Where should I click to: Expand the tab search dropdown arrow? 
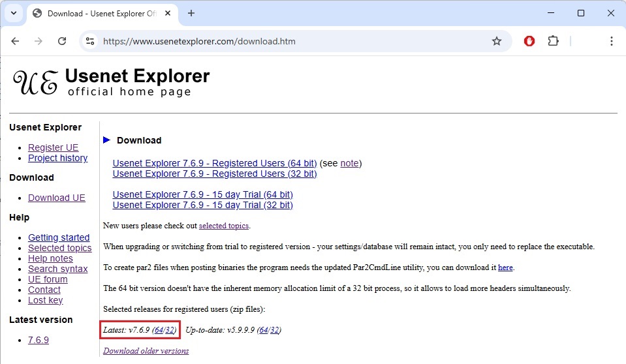[x=13, y=13]
